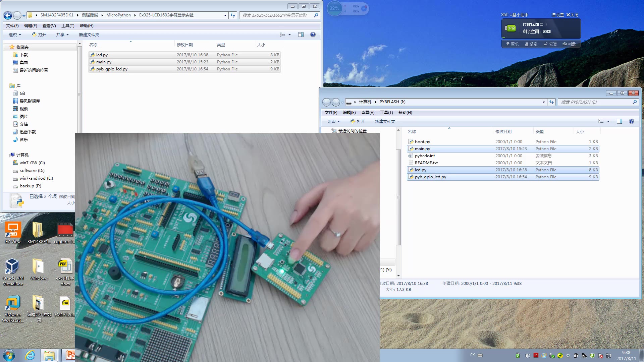This screenshot has height=362, width=644.
Task: Click refresh icon beside PYBFLASH address bar
Action: (x=551, y=102)
